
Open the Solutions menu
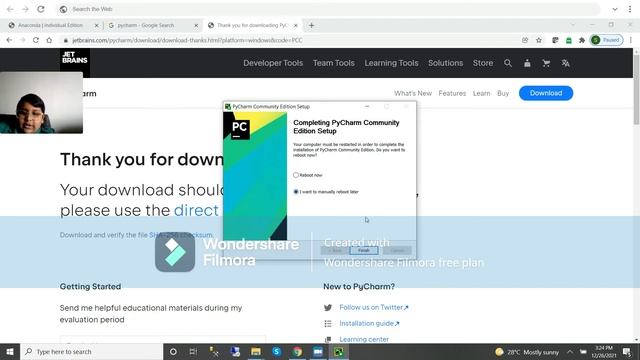[445, 63]
